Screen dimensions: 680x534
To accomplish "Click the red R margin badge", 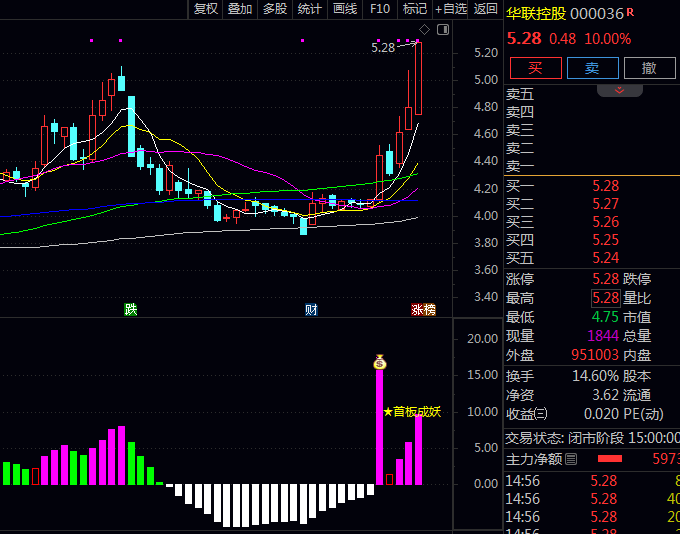I will click(x=630, y=13).
